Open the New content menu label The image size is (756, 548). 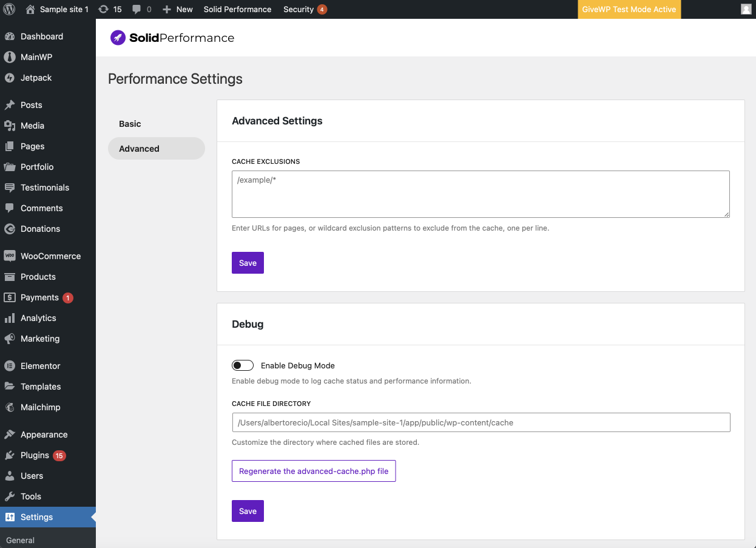184,9
